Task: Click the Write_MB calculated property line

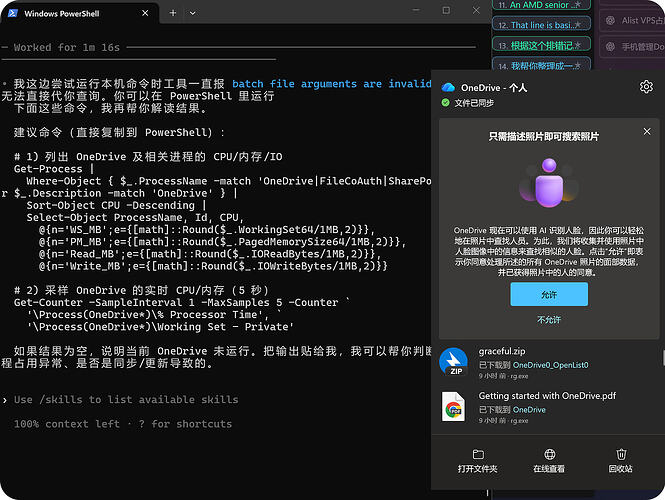Action: pos(213,266)
